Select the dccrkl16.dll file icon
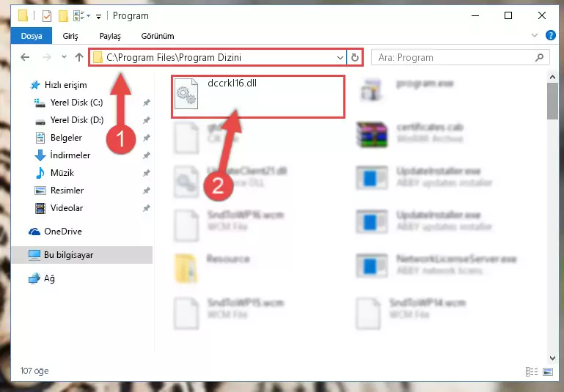The height and width of the screenshot is (392, 564). [186, 94]
